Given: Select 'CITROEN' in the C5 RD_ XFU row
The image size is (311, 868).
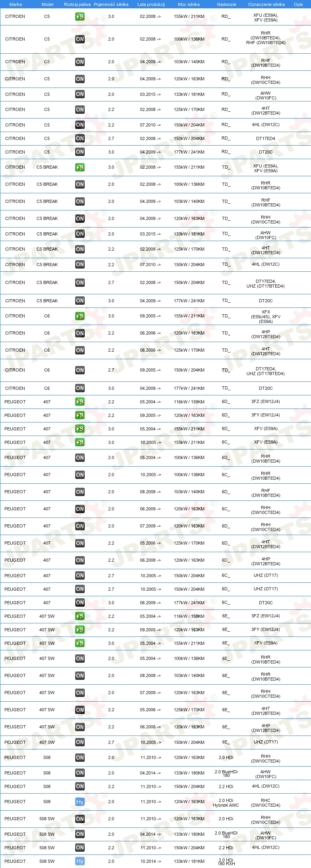Looking at the screenshot, I should pyautogui.click(x=15, y=16).
